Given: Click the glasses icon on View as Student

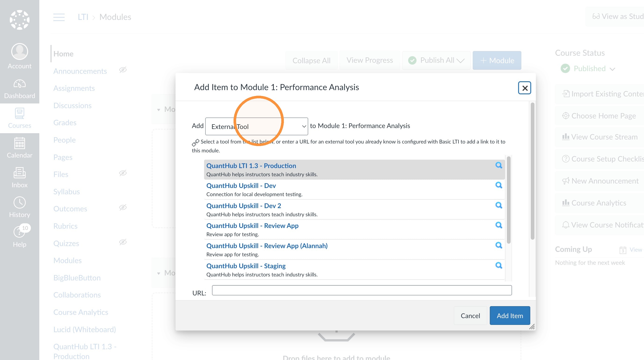Looking at the screenshot, I should pyautogui.click(x=596, y=16).
